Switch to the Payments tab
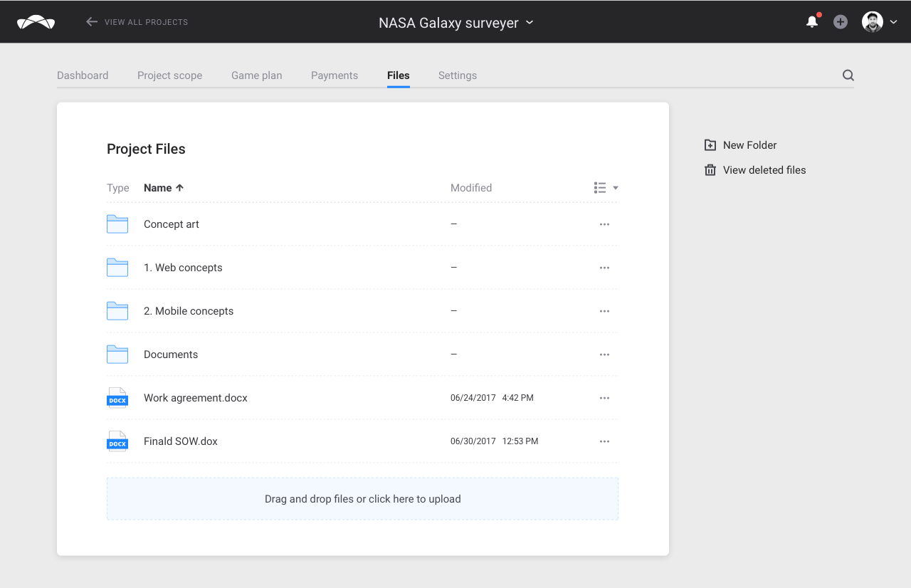Screen dimensions: 911x588 [x=335, y=75]
